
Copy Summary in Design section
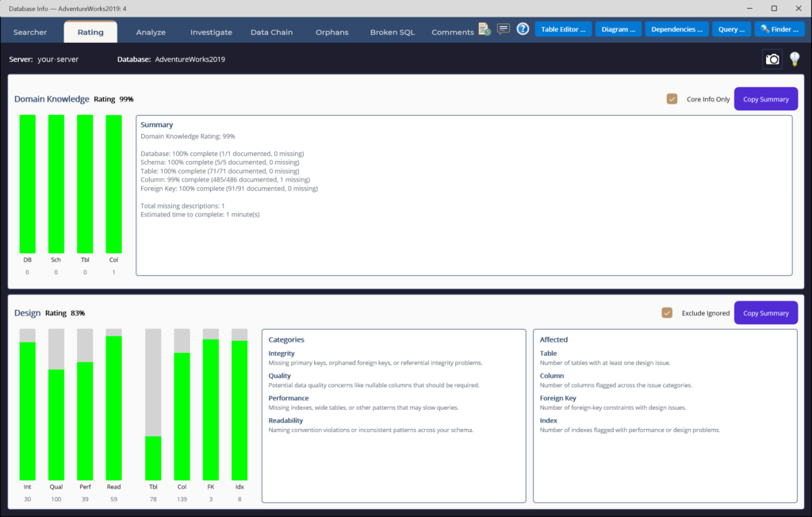click(766, 313)
